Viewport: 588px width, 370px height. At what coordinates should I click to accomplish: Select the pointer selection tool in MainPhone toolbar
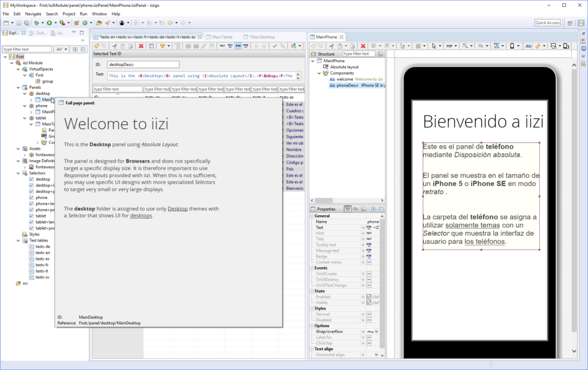pyautogui.click(x=434, y=46)
